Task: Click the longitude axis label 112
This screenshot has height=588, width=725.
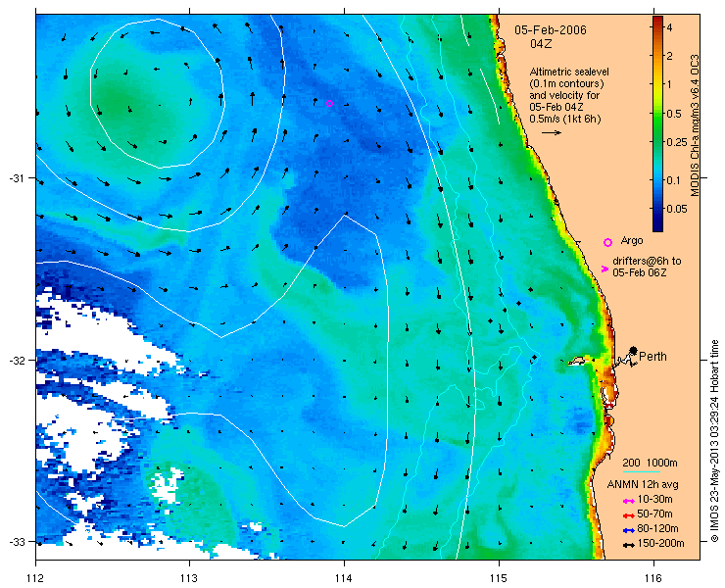Action: tap(35, 578)
